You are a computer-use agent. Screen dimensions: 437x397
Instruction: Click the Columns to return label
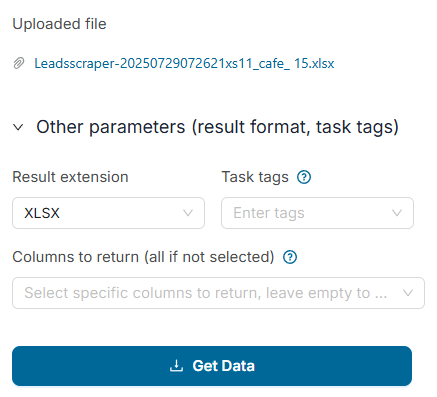(x=143, y=257)
